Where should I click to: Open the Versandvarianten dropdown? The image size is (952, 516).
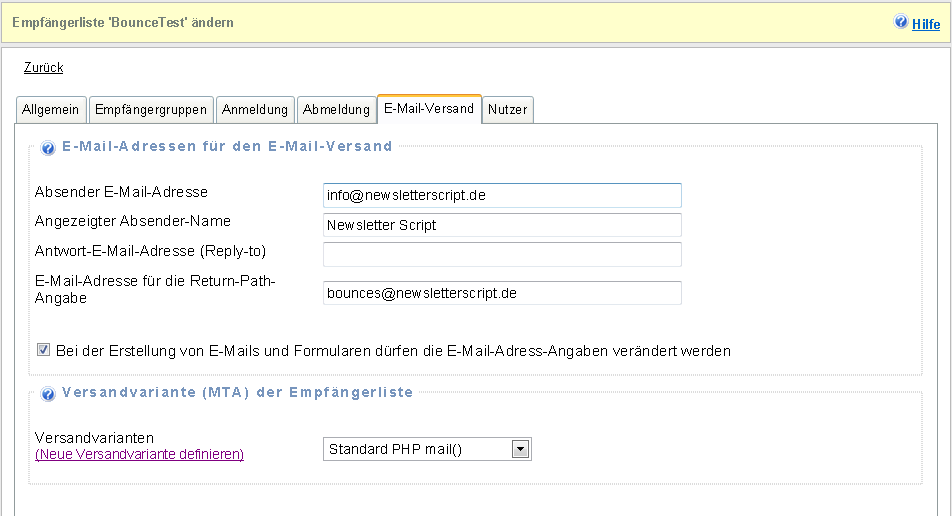click(427, 449)
